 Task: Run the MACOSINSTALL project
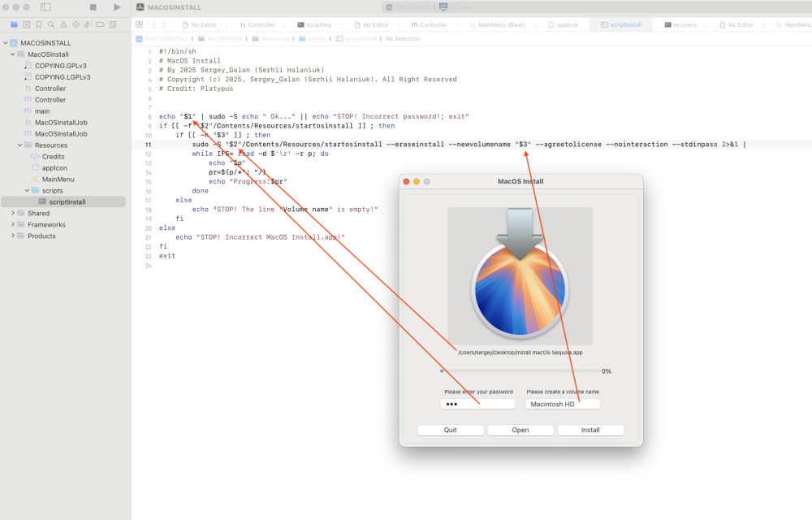117,7
